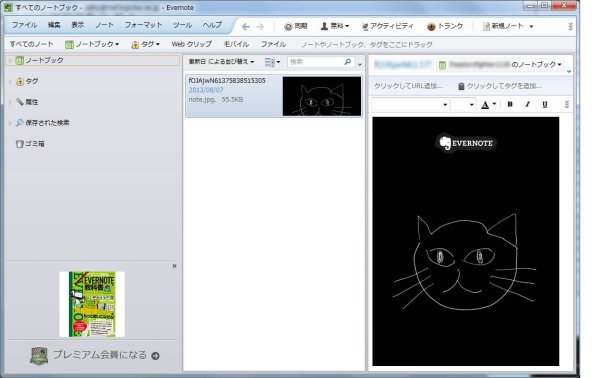Open the フォーマット menu
The width and height of the screenshot is (601, 378).
tap(143, 25)
